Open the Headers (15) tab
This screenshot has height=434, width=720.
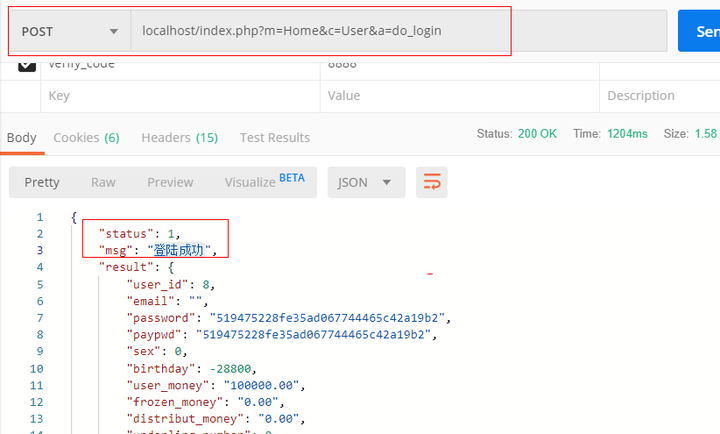180,138
